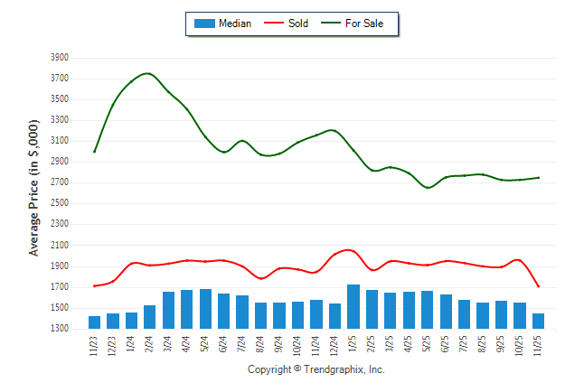Click the Median bar for 5/24
The height and width of the screenshot is (392, 584).
[206, 309]
